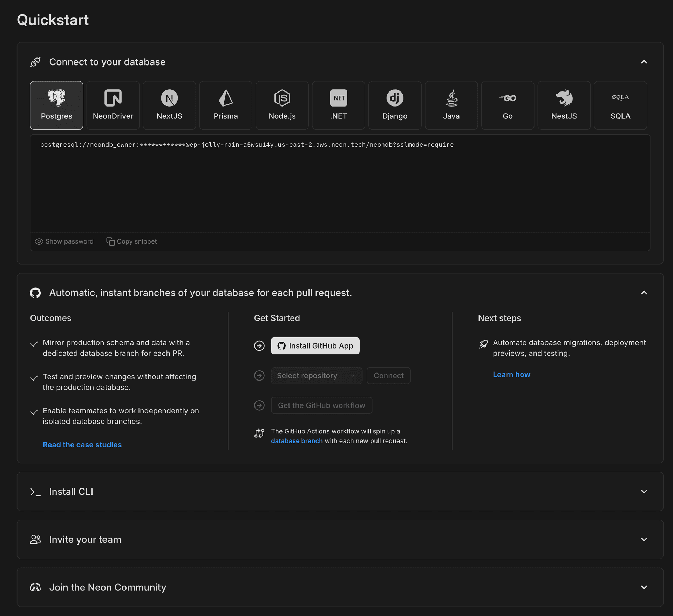Collapse the Connect to your database section
The width and height of the screenshot is (673, 616).
click(x=644, y=62)
